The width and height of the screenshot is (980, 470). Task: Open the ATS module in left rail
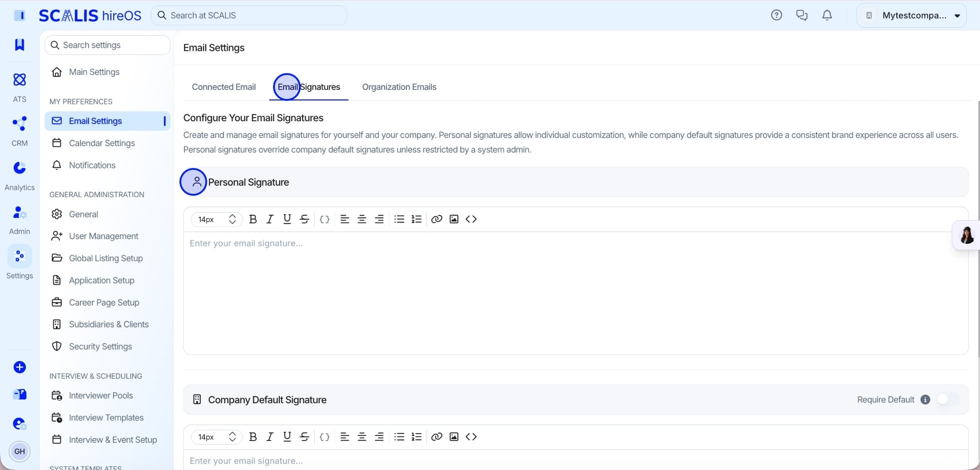20,87
